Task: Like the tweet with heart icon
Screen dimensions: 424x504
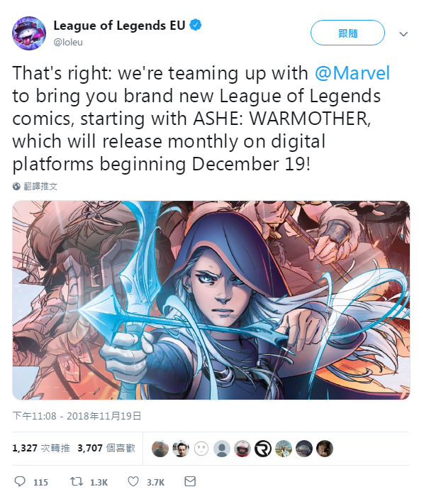Action: tap(133, 481)
